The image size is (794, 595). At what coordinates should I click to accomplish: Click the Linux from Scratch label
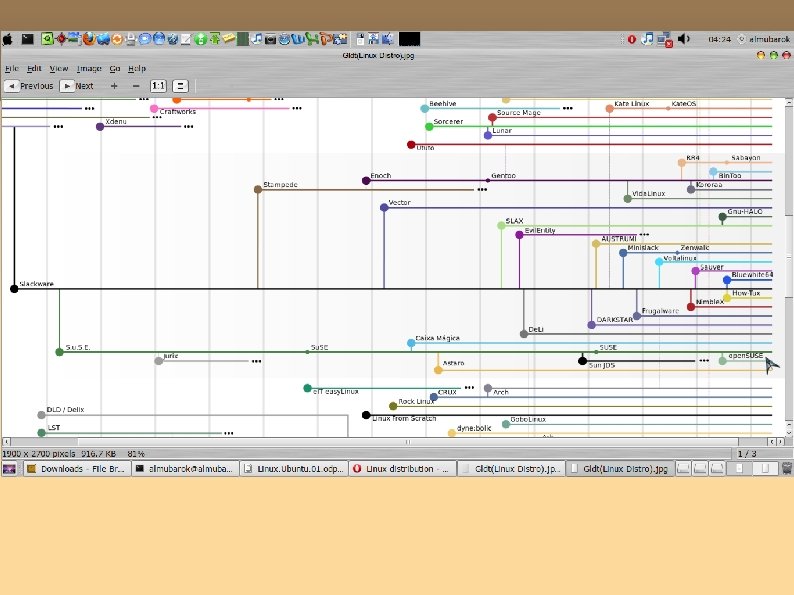tap(404, 418)
